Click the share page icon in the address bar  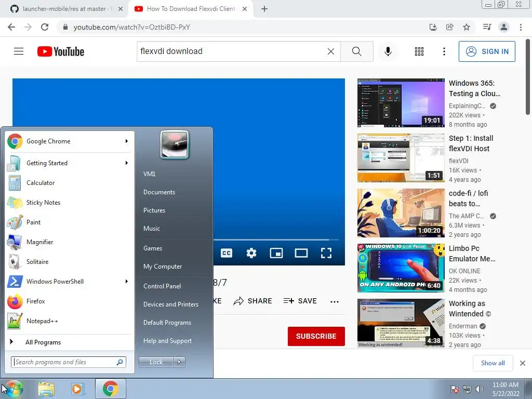click(449, 27)
